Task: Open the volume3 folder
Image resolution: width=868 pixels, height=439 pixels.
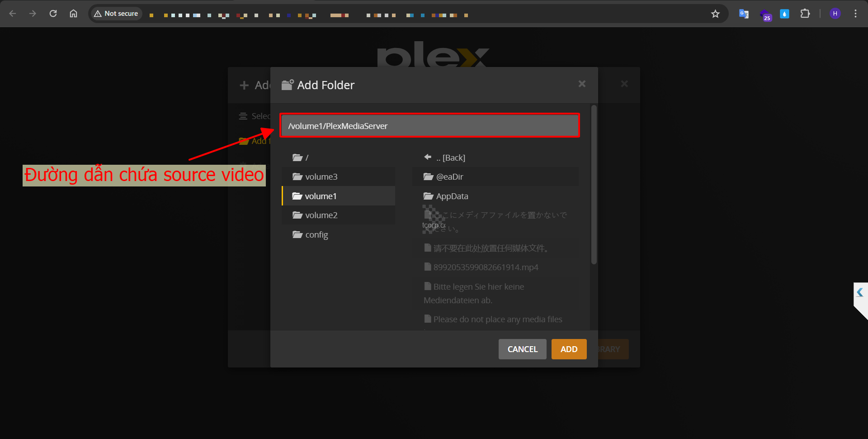Action: (321, 177)
